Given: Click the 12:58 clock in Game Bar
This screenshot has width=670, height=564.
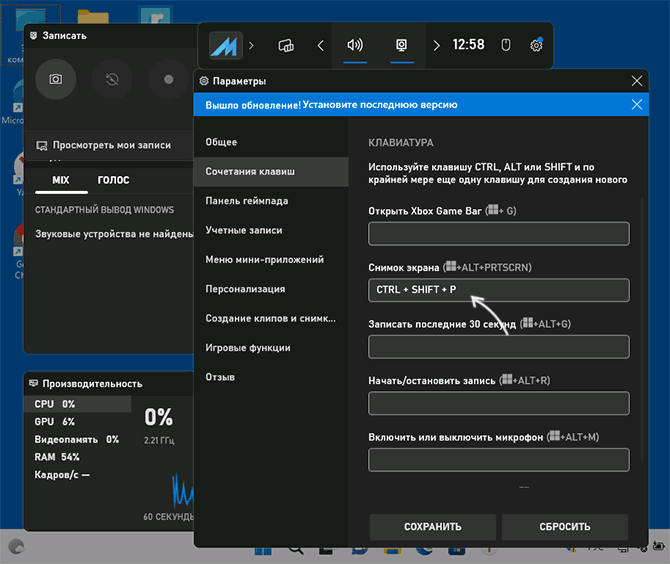Looking at the screenshot, I should [468, 44].
